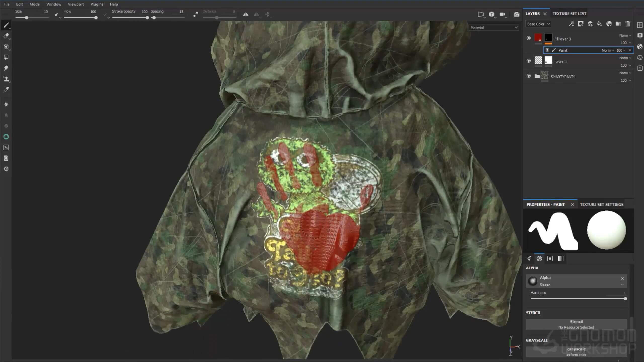The image size is (644, 362).
Task: Select the Eraser tool
Action: pyautogui.click(x=6, y=36)
